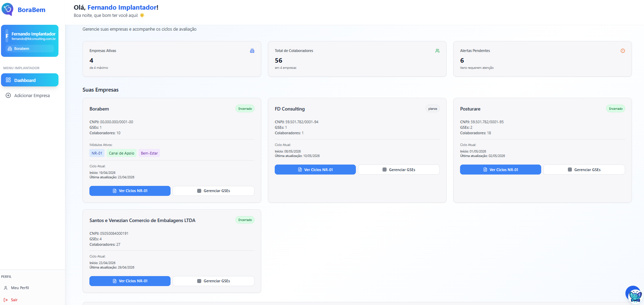
Task: Open Gerenciar GSEs for FD Consulting
Action: tap(399, 170)
